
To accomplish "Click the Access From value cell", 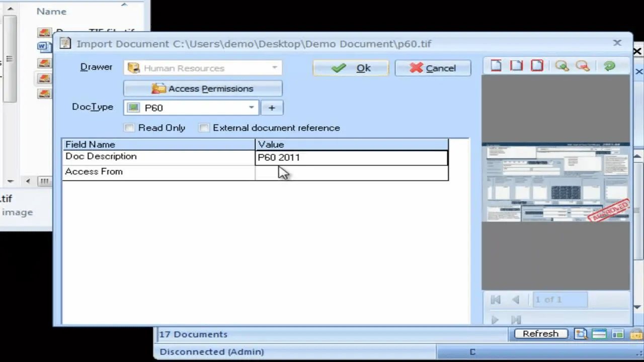I will pos(351,172).
